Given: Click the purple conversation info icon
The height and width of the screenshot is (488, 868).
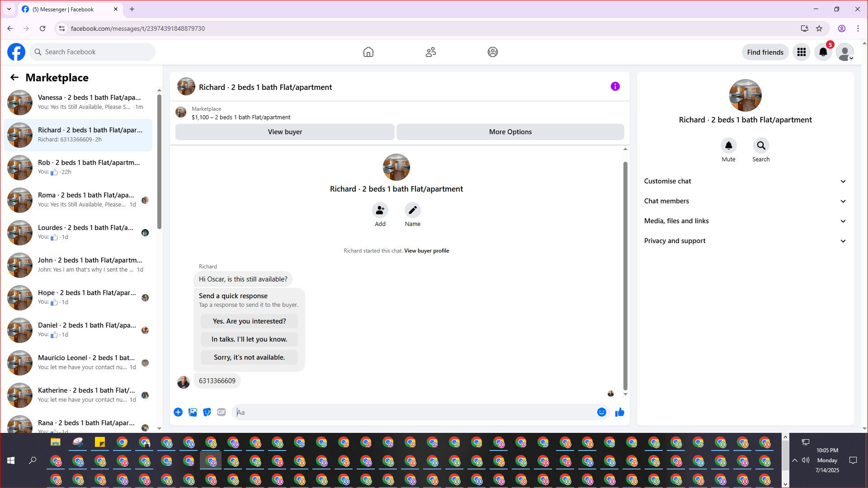Looking at the screenshot, I should [x=615, y=86].
